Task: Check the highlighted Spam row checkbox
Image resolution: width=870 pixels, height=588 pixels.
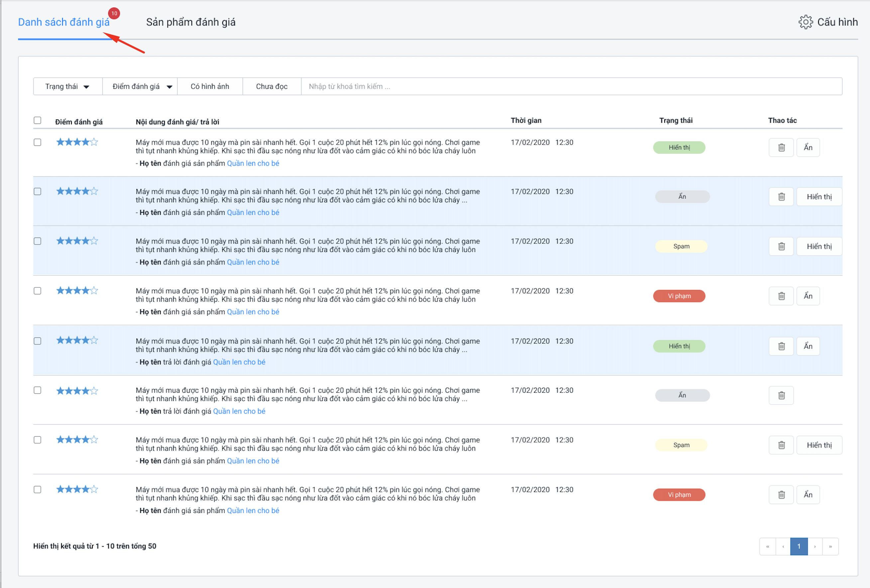Action: [38, 241]
